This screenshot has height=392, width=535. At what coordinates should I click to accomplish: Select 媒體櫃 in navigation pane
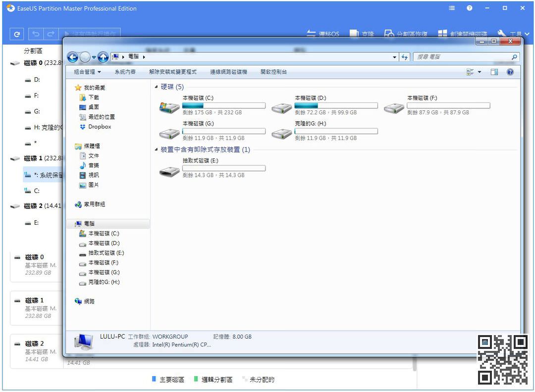(87, 146)
